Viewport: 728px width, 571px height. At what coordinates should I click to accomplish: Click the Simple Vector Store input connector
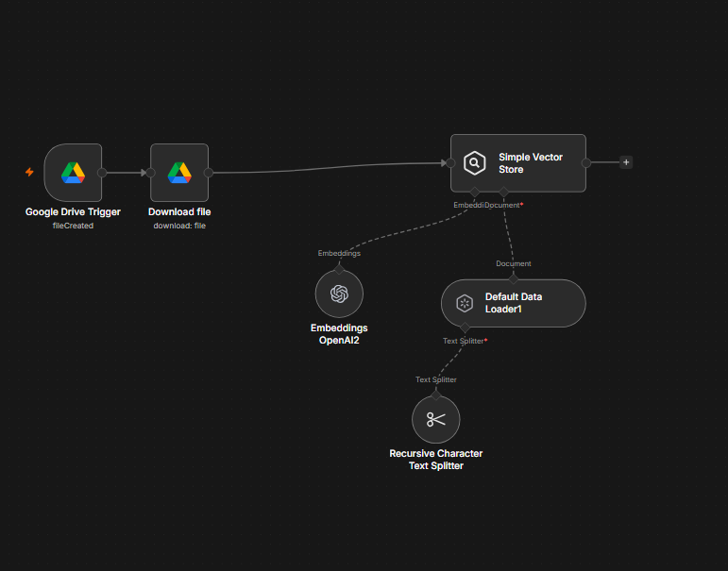coord(450,163)
